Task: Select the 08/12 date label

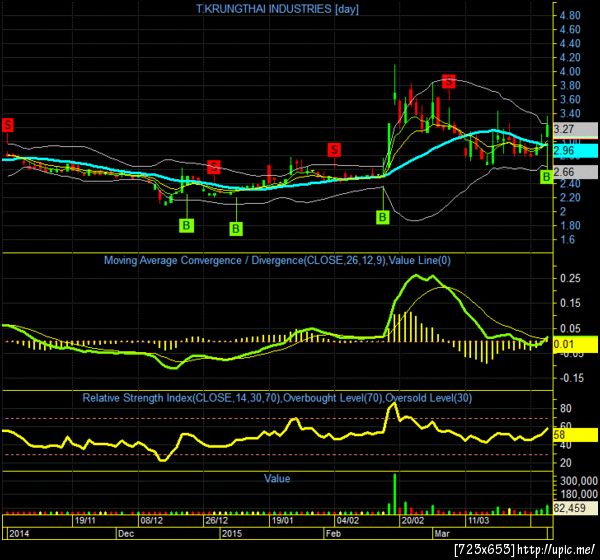Action: [x=152, y=521]
